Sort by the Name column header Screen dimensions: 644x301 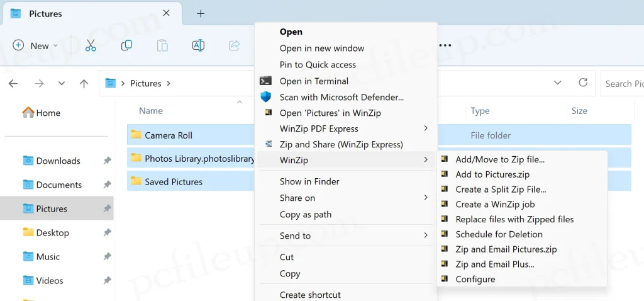[x=151, y=111]
